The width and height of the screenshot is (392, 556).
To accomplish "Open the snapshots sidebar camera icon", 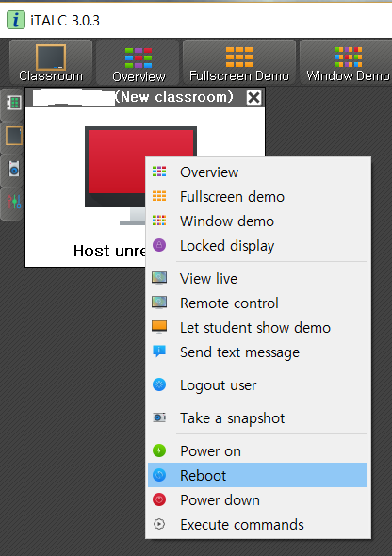I will click(x=14, y=169).
